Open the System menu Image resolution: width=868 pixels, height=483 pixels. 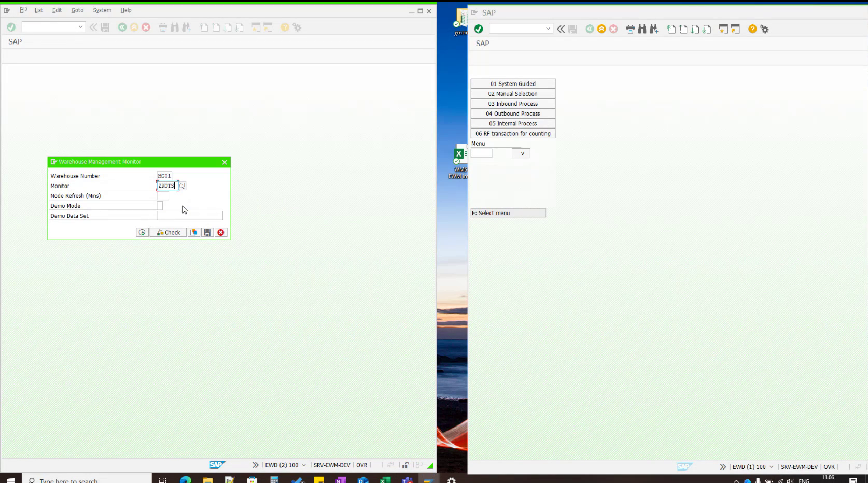(x=102, y=10)
